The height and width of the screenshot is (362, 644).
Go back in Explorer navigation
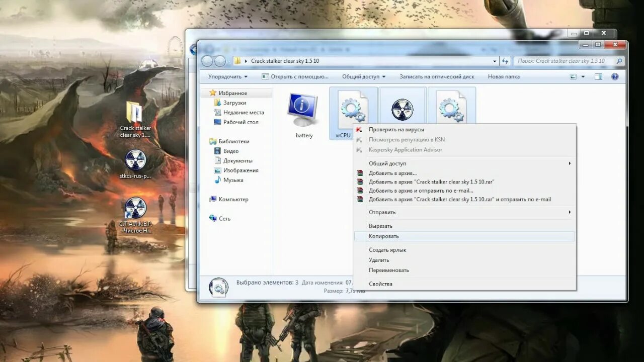click(x=207, y=61)
